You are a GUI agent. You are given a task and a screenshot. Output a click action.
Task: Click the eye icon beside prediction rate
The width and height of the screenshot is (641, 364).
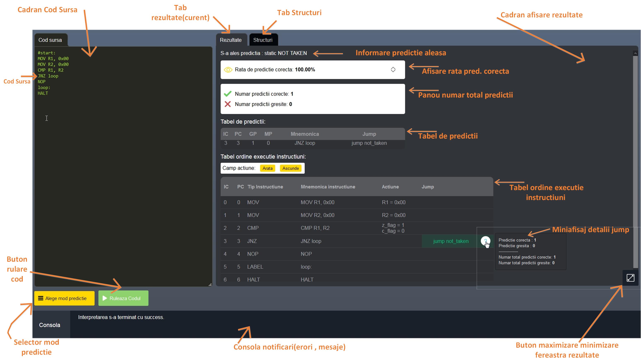228,70
